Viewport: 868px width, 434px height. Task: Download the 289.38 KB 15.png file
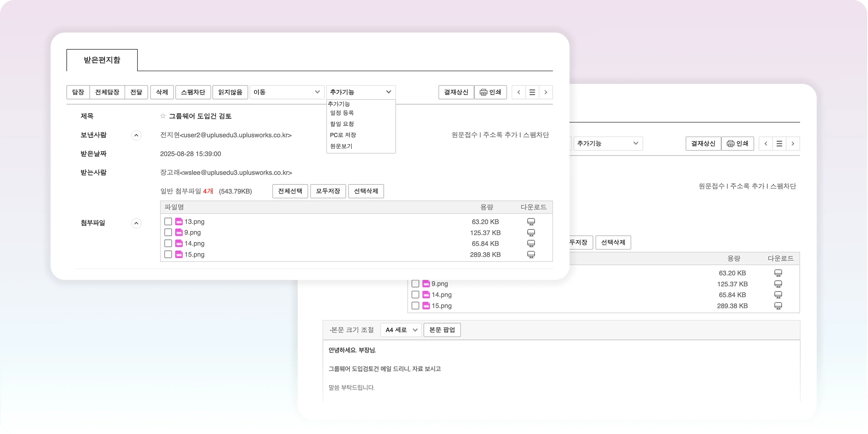(531, 255)
